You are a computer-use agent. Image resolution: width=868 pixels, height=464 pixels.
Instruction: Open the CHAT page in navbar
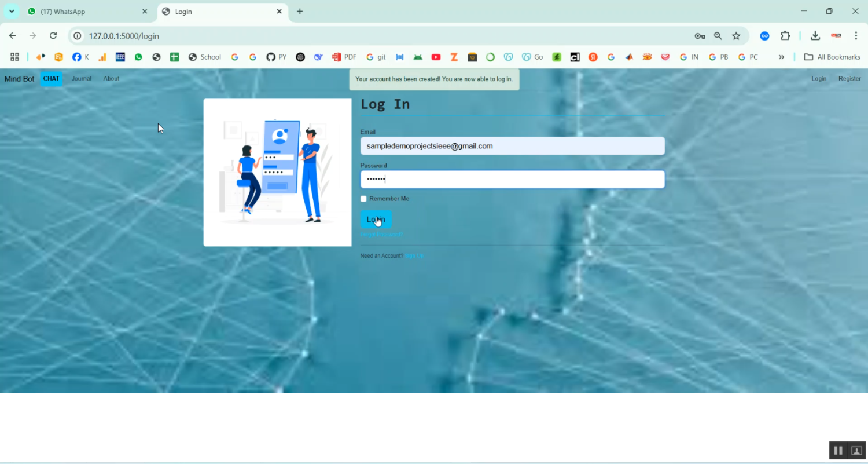click(x=51, y=79)
